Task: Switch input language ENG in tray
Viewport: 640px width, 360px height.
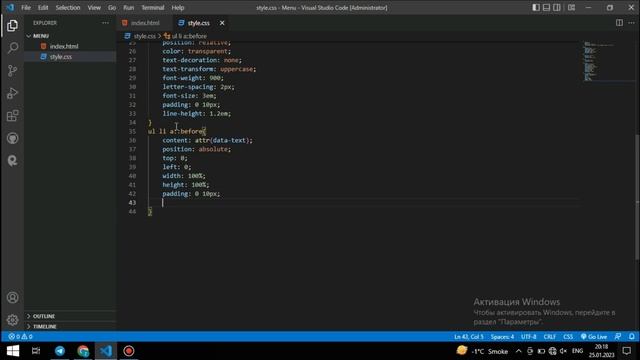Action: point(578,351)
